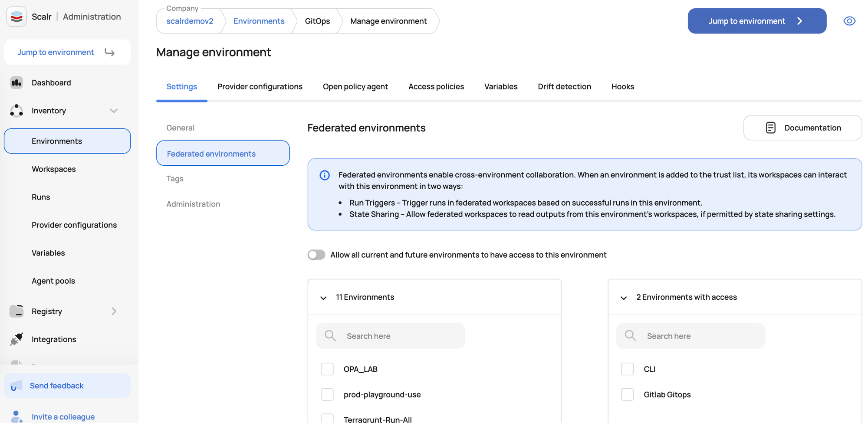868x423 pixels.
Task: Click the GitOps breadcrumb
Action: tap(317, 21)
